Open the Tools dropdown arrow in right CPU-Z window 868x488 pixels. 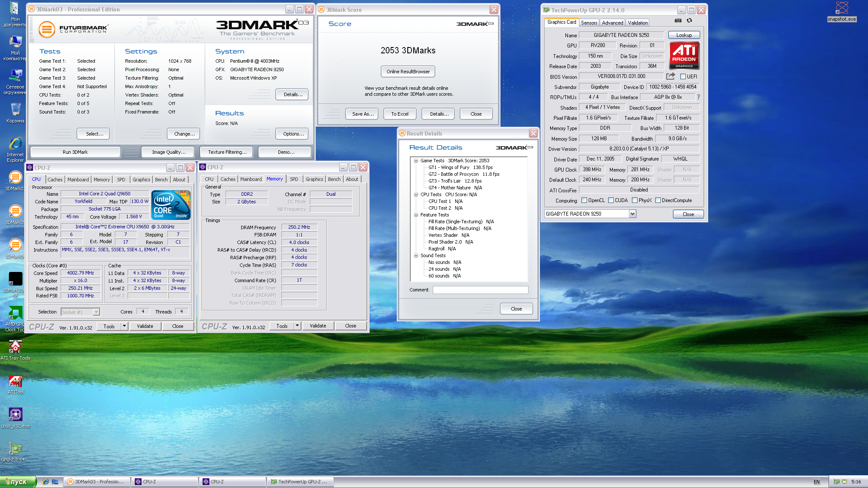[x=297, y=326]
